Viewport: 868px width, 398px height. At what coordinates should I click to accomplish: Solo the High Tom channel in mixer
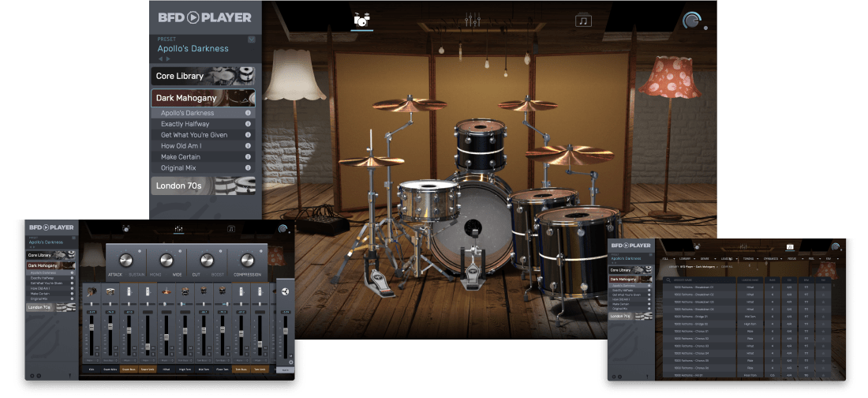[x=190, y=355]
